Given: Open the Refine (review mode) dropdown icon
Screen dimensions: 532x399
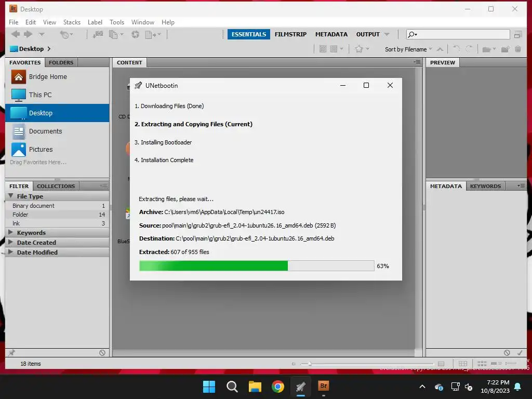Looking at the screenshot, I should point(116,34).
